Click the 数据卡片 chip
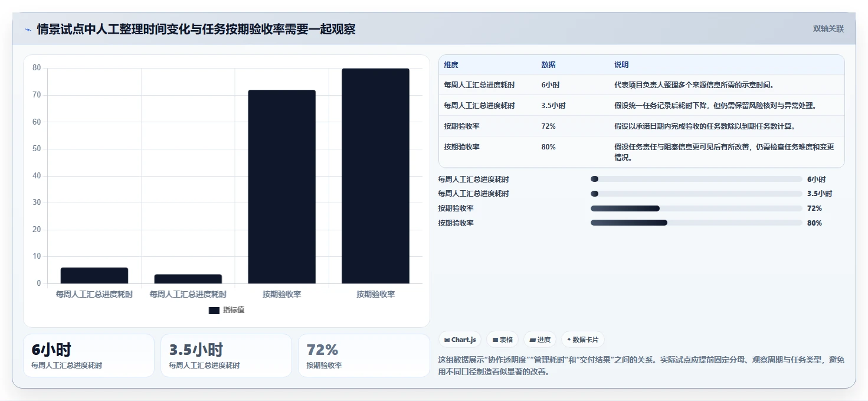The width and height of the screenshot is (868, 401). pyautogui.click(x=583, y=340)
